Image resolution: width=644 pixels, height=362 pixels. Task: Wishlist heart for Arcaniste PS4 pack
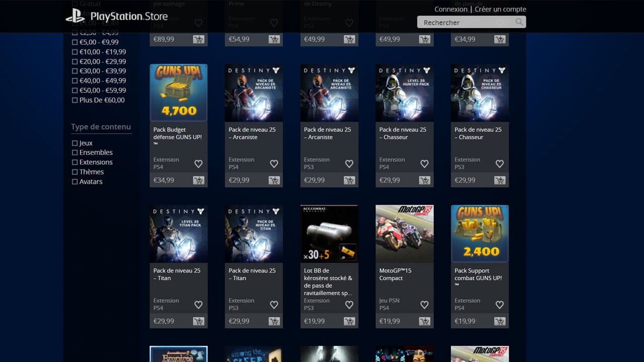274,164
